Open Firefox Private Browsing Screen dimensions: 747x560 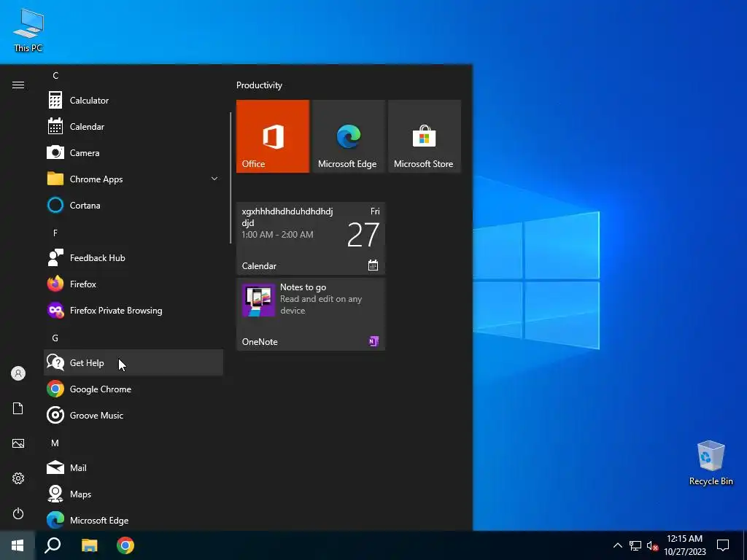coord(133,311)
